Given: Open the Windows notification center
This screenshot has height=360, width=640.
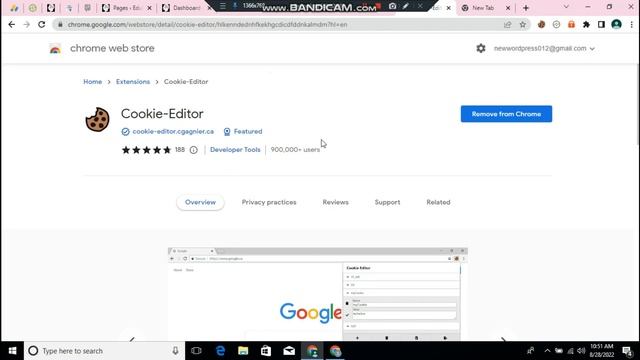Looking at the screenshot, I should [x=627, y=351].
